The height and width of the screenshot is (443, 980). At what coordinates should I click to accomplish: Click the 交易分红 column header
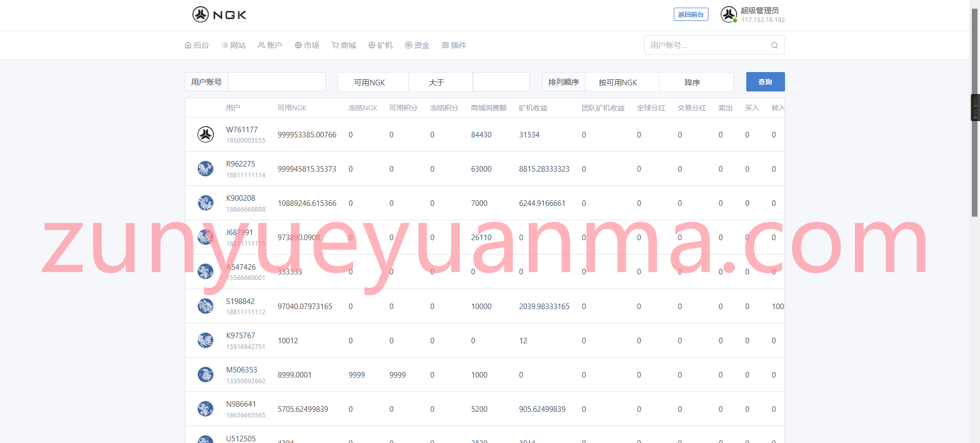[692, 108]
